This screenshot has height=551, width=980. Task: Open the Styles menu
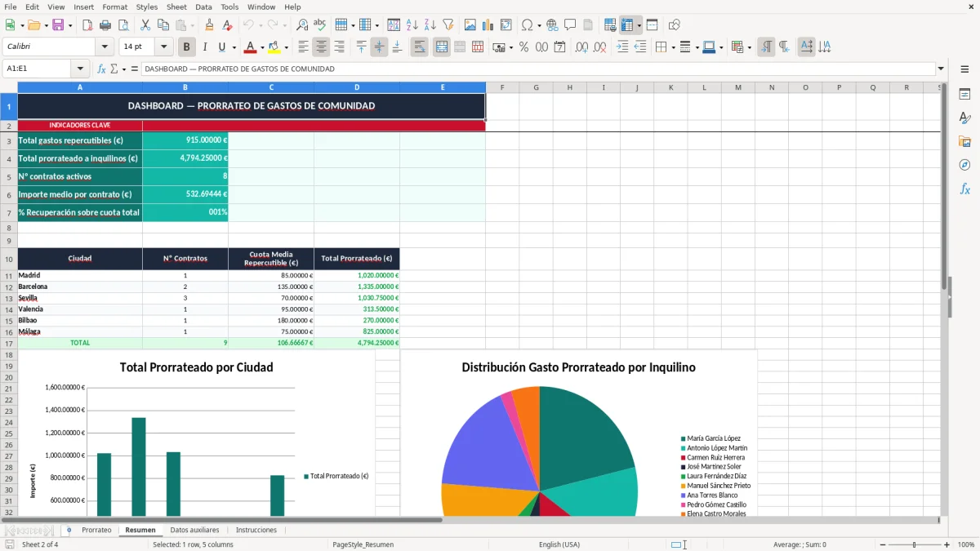click(147, 7)
